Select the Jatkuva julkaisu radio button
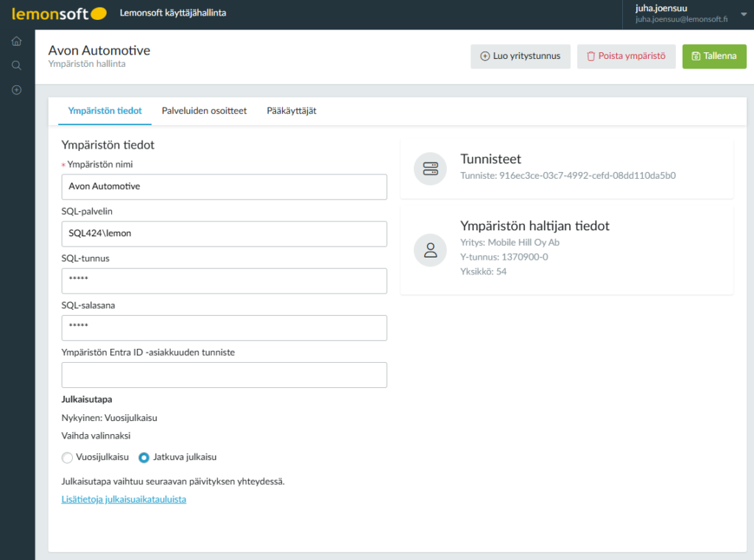Viewport: 754px width, 560px height. [144, 458]
